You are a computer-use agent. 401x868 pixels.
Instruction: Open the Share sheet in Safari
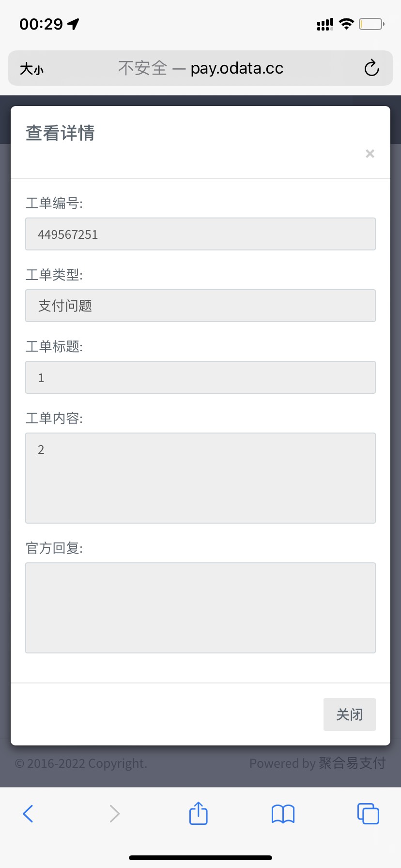(x=198, y=813)
